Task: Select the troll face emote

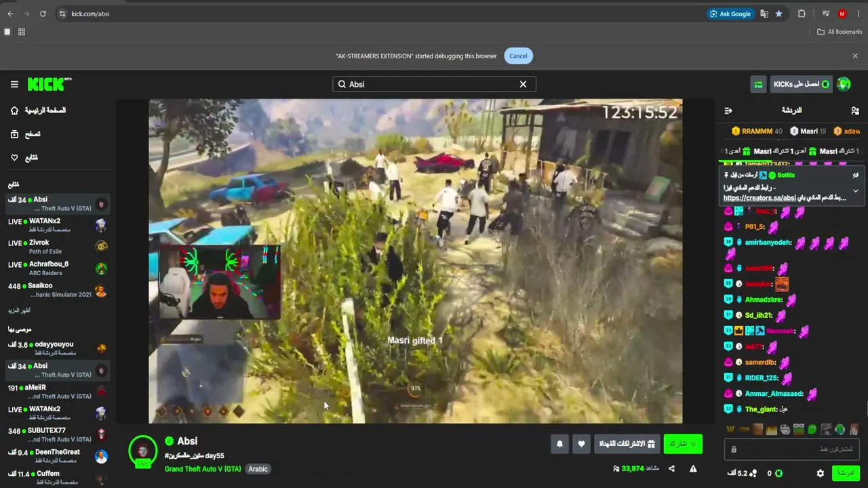Action: coord(785,429)
